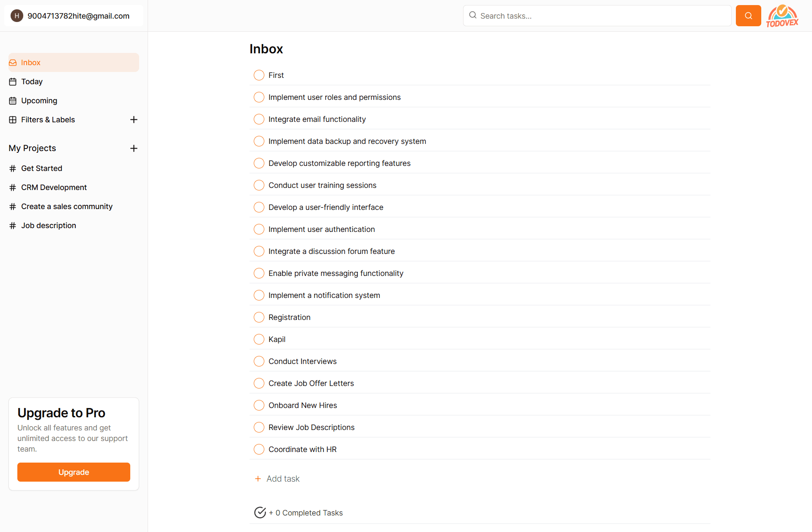Mark the 'First' task as complete

pos(259,75)
